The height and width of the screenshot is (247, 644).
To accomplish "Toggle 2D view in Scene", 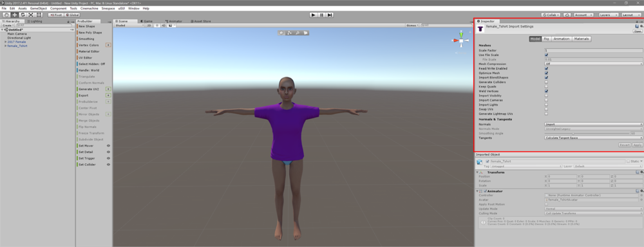I will point(149,25).
